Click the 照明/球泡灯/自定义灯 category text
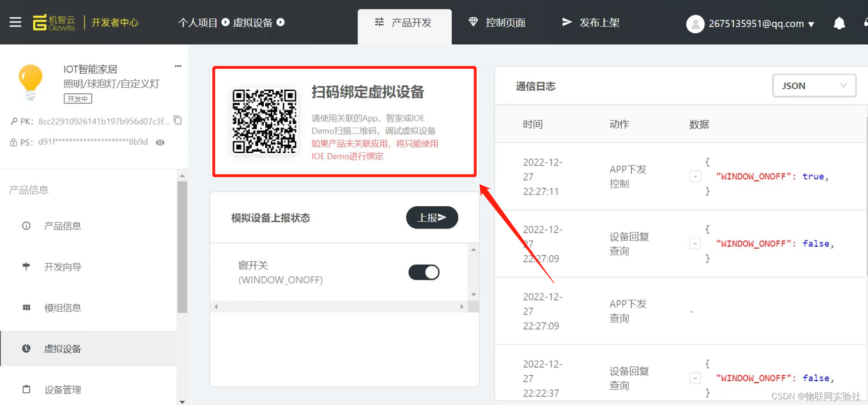 [111, 84]
